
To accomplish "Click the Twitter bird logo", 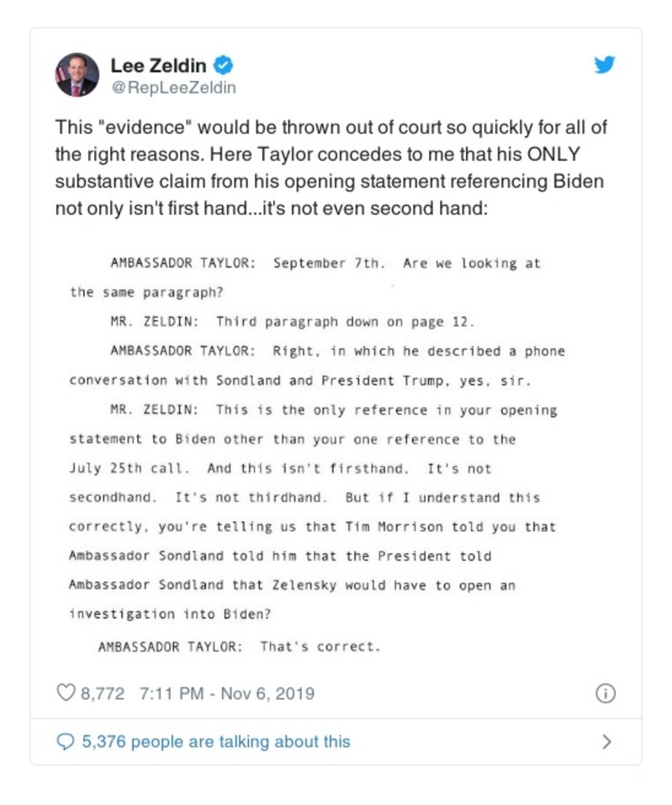I will click(x=605, y=66).
